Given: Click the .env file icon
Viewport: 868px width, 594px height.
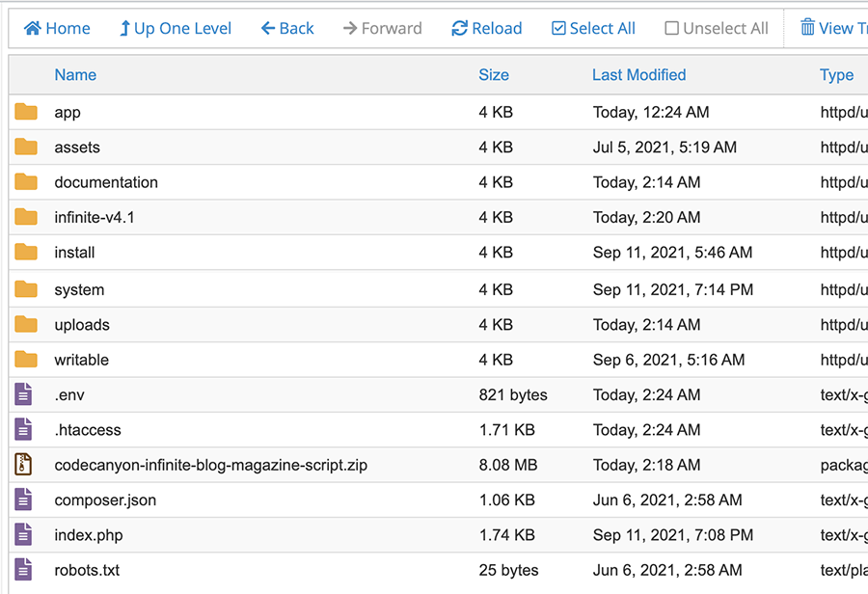Looking at the screenshot, I should coord(24,394).
